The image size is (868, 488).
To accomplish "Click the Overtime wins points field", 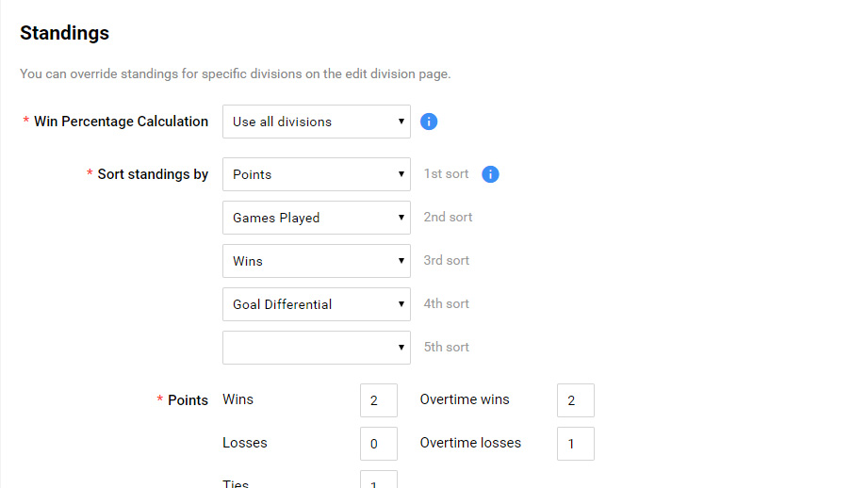I will (x=576, y=400).
